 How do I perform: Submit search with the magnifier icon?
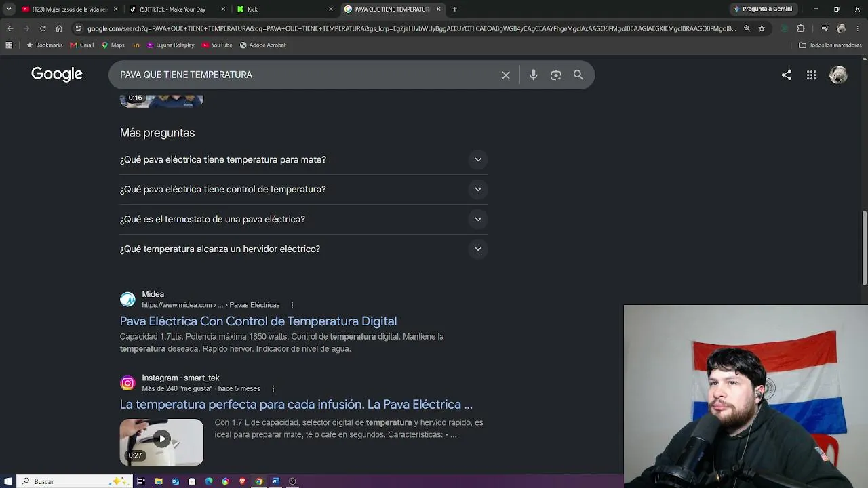click(x=578, y=75)
